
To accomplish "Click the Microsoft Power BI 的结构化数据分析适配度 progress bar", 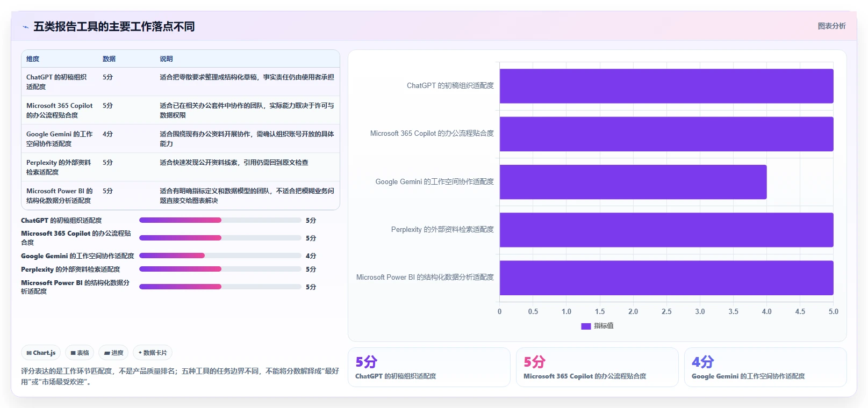I will (x=220, y=287).
